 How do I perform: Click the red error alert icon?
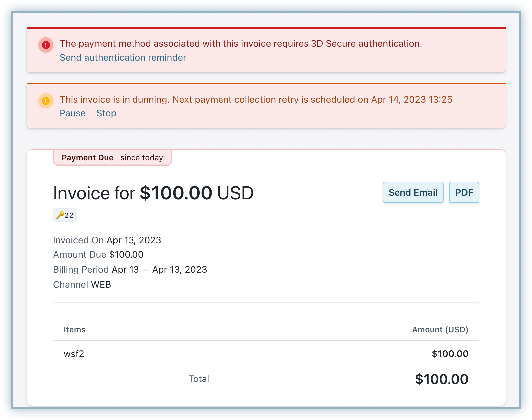pos(46,45)
